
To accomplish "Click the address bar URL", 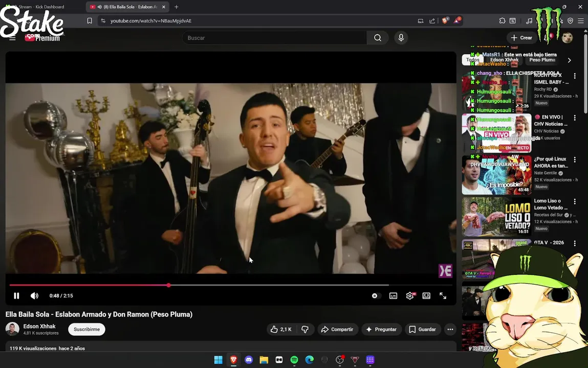I will (x=151, y=21).
